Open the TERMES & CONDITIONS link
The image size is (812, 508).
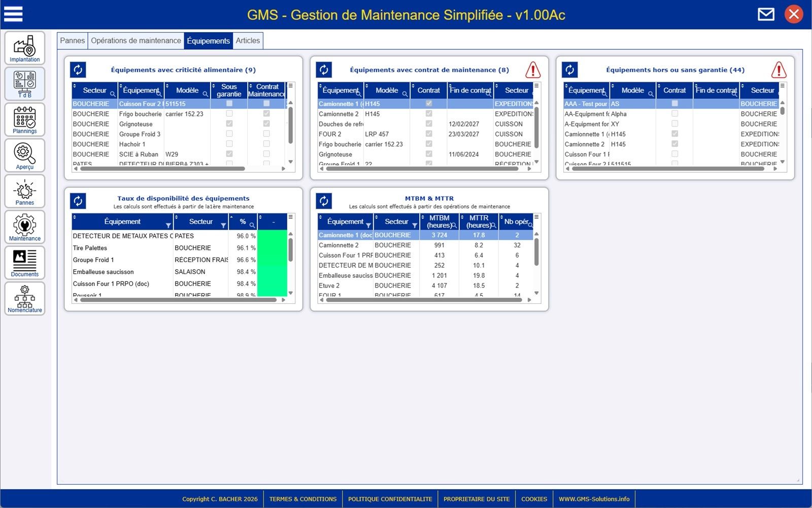point(302,499)
